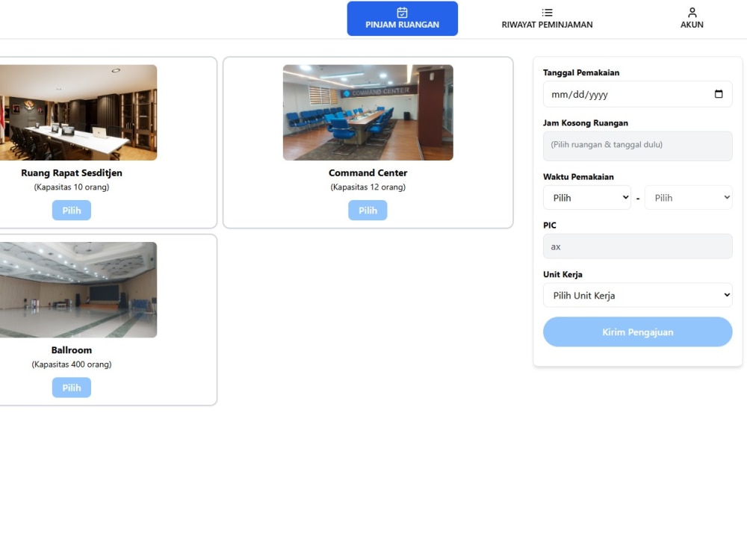Viewport: 747px width, 560px height.
Task: Click the Ballroom room photo
Action: [x=78, y=290]
